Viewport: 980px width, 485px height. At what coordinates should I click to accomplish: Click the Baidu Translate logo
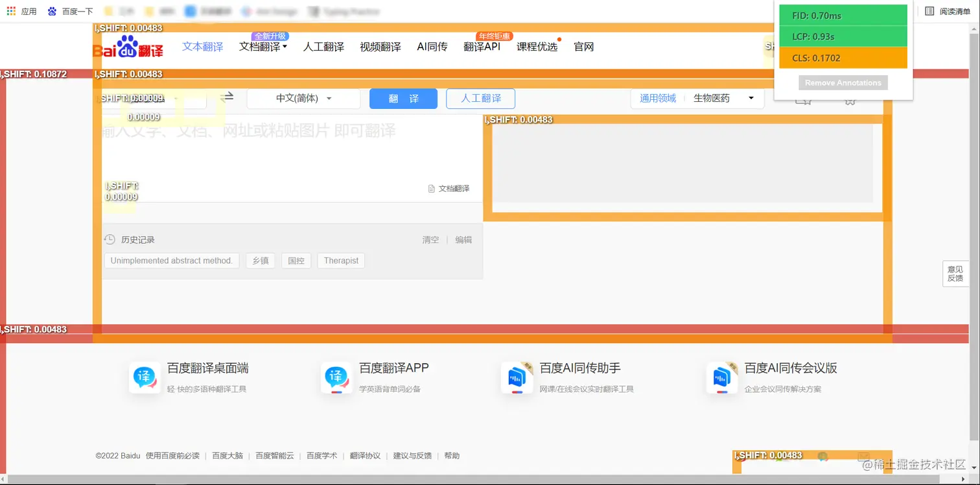coord(129,46)
